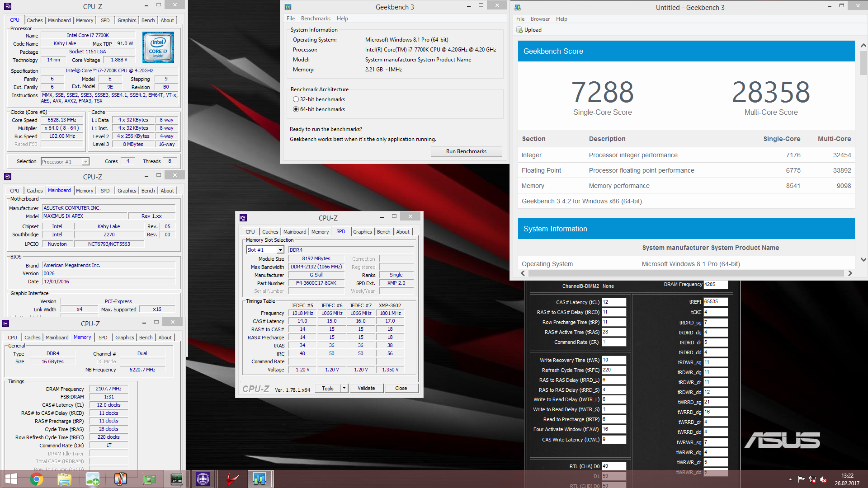Click the Tools button in CPU-Z SPD window

328,388
